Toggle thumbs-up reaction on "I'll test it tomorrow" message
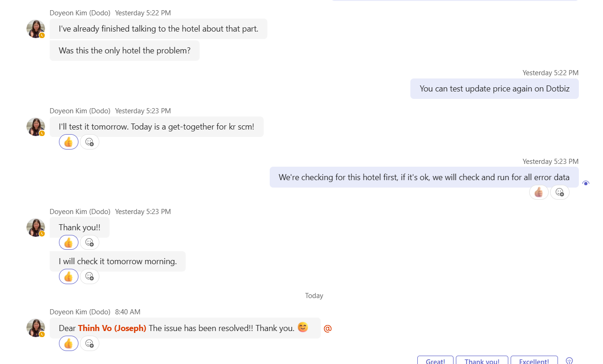The width and height of the screenshot is (603, 364). pos(69,142)
